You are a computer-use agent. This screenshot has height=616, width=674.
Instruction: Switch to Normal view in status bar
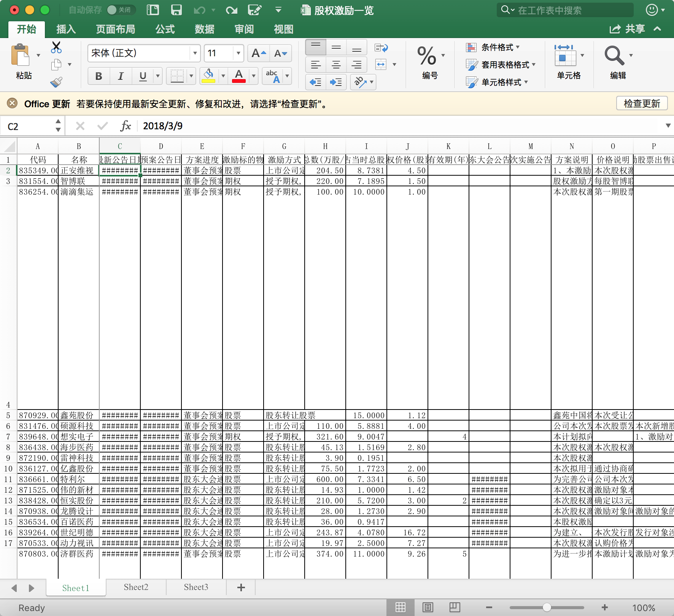coord(401,607)
